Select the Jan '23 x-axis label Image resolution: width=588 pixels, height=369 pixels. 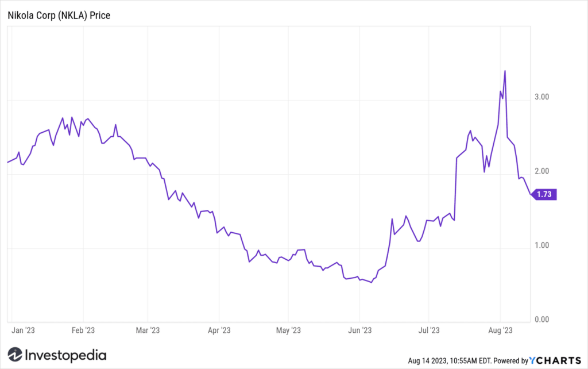pos(23,330)
